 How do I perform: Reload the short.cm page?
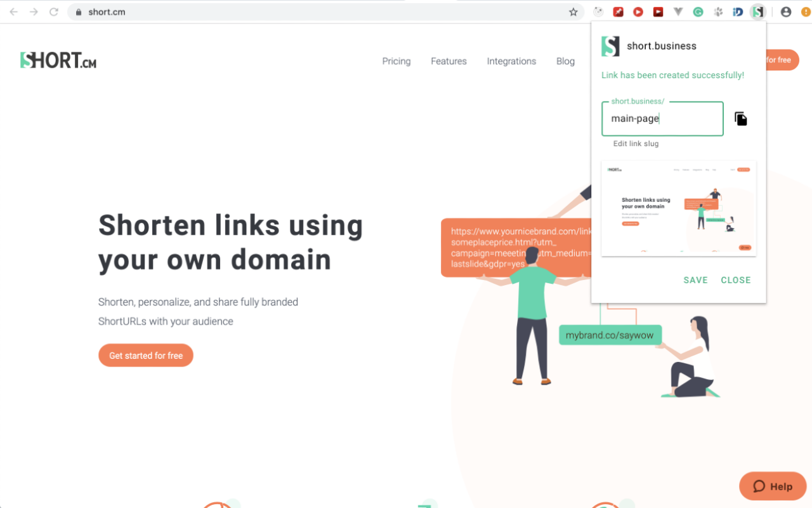(54, 11)
